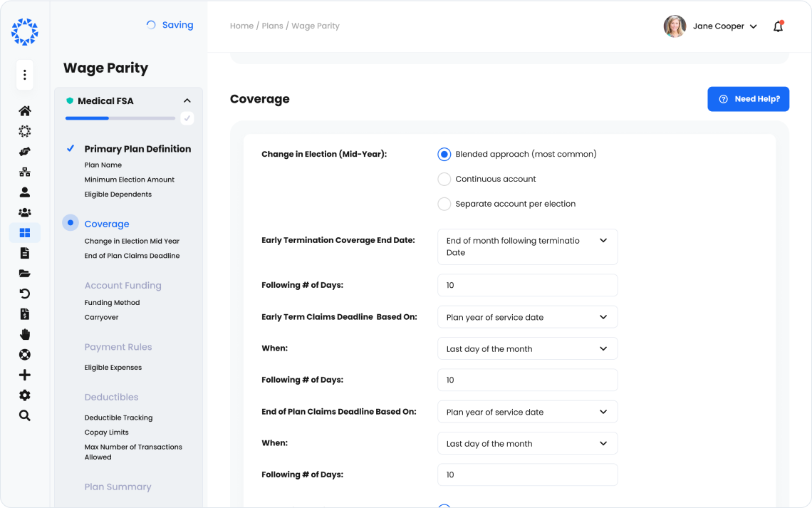Open the org chart hierarchy icon
This screenshot has width=812, height=508.
(25, 171)
